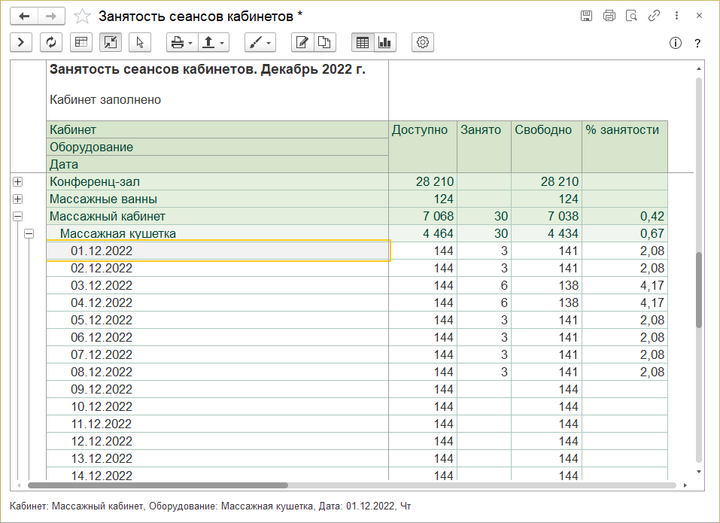Open the export/upload dropdown menu

(213, 42)
